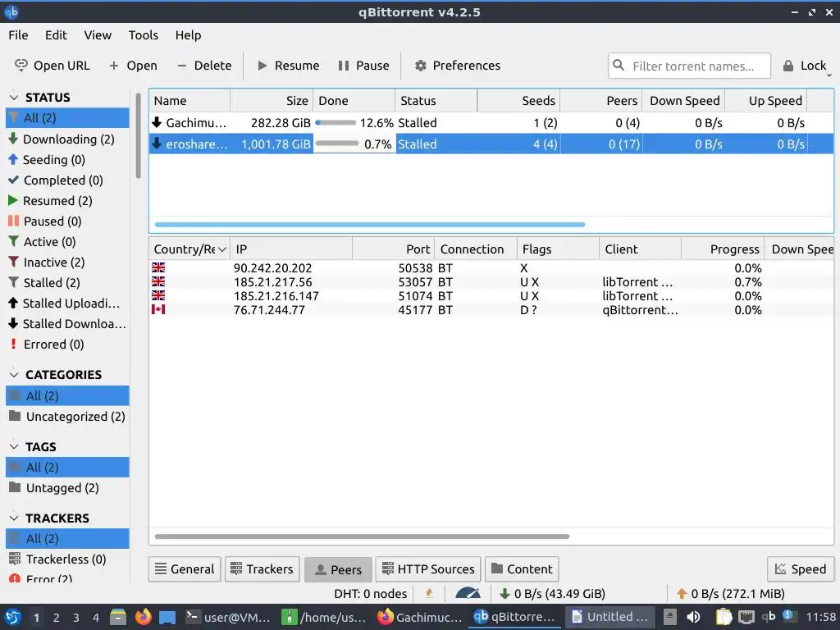Image resolution: width=840 pixels, height=630 pixels.
Task: Click the 0.7% progress bar of eroshare...
Action: click(x=337, y=144)
